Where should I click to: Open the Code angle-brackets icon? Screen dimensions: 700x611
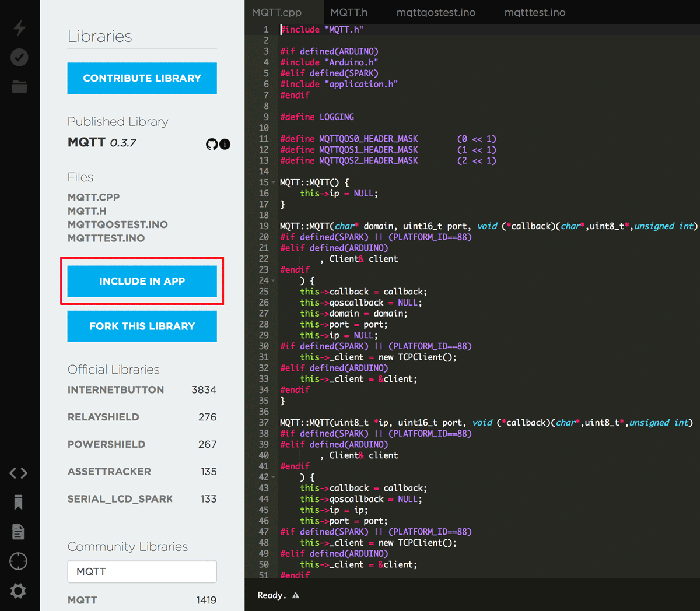pos(19,473)
